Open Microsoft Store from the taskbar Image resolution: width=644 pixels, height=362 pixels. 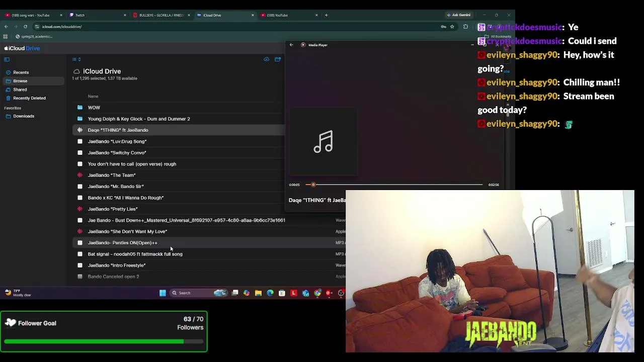(x=282, y=293)
